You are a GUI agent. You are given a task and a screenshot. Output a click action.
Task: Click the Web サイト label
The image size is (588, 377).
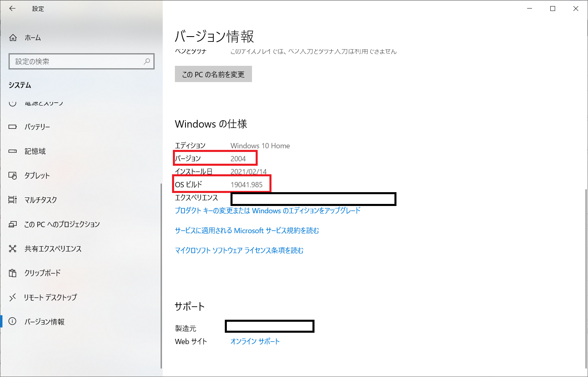[x=191, y=341]
